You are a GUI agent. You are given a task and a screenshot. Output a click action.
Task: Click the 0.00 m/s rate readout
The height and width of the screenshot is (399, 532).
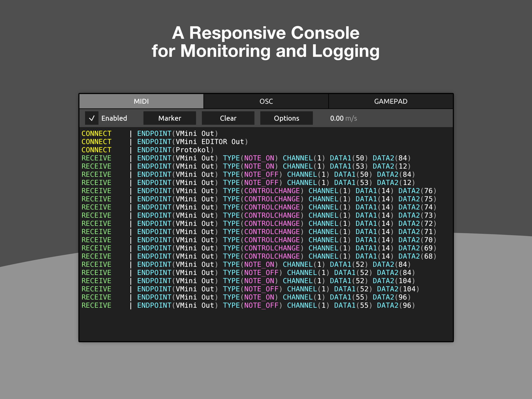click(x=344, y=118)
